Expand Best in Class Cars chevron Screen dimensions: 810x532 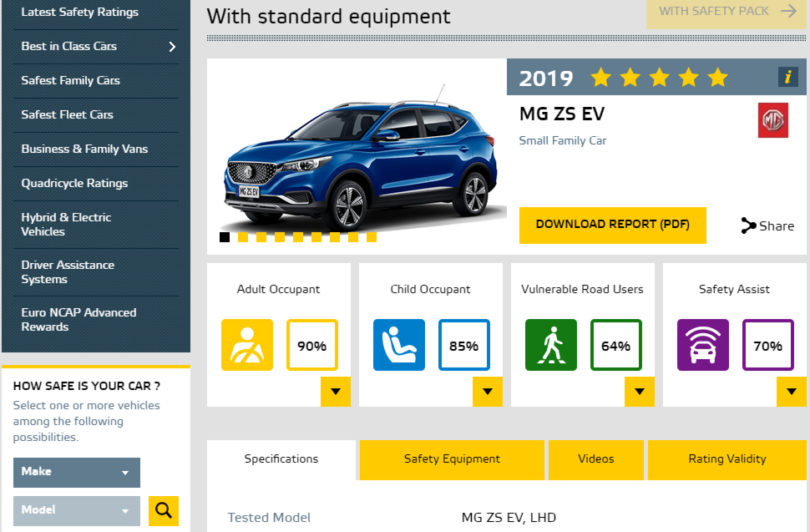coord(173,47)
